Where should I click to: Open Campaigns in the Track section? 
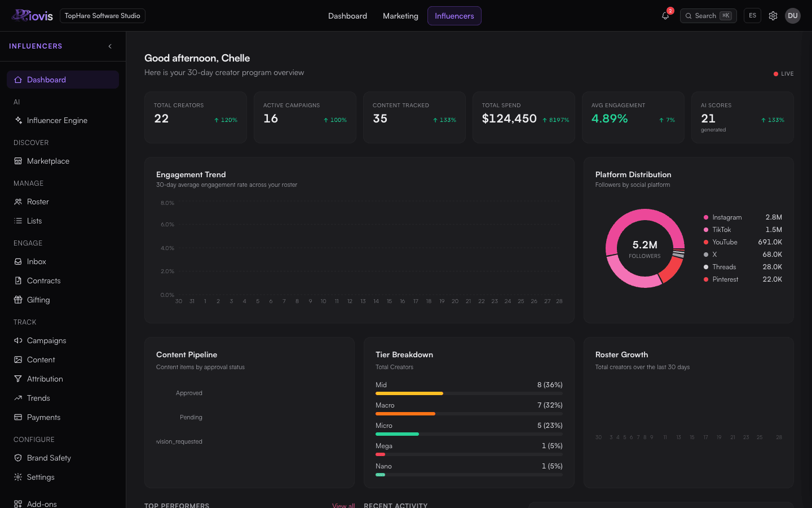click(63, 340)
